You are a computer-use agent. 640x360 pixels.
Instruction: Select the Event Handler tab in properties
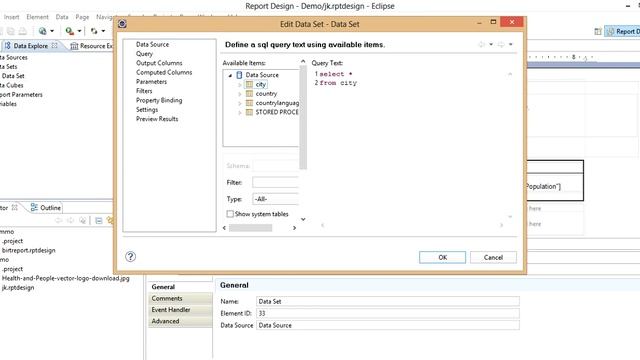180,310
